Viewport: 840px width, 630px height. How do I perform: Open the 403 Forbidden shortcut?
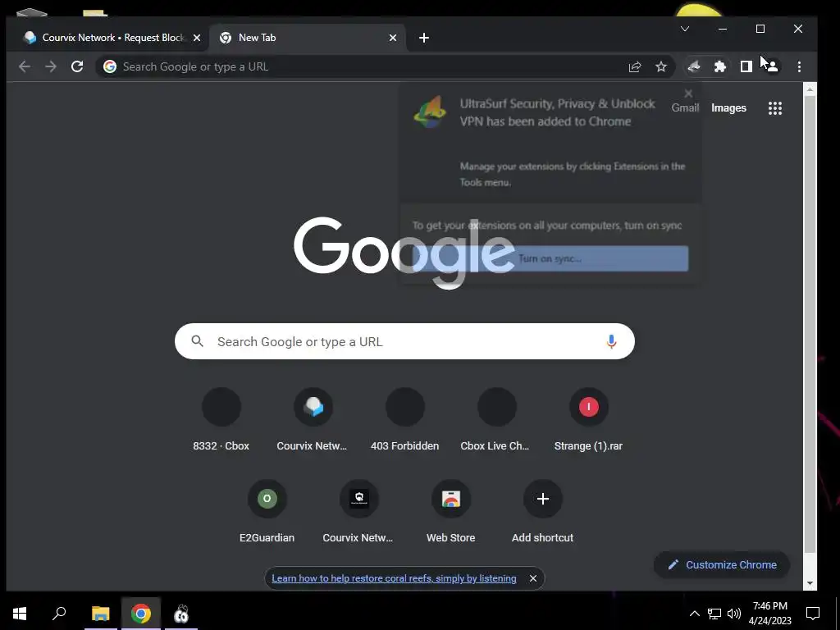(x=405, y=419)
